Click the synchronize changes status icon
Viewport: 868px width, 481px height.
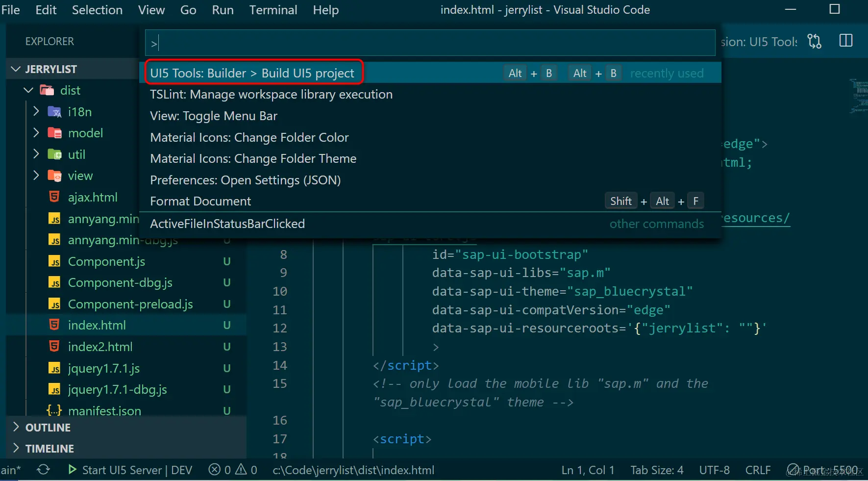[43, 470]
